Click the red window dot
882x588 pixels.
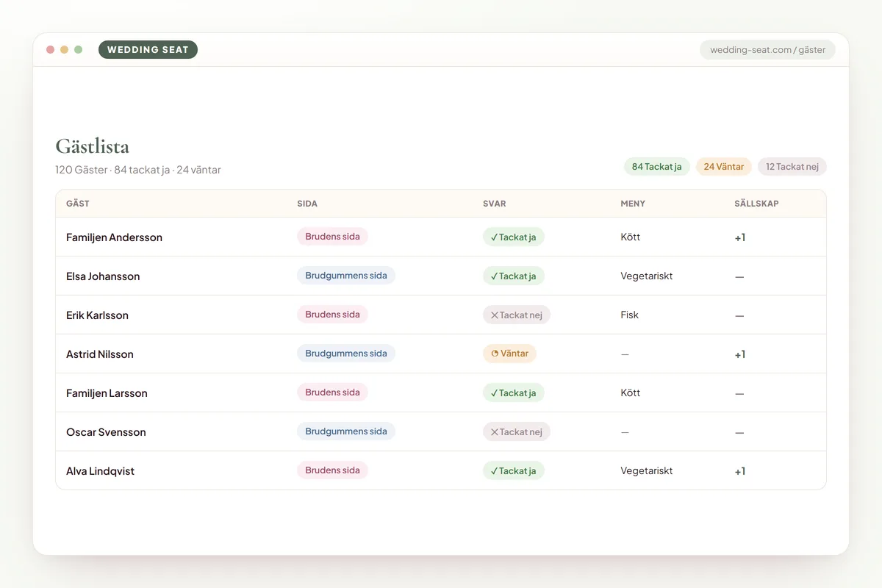click(x=51, y=50)
